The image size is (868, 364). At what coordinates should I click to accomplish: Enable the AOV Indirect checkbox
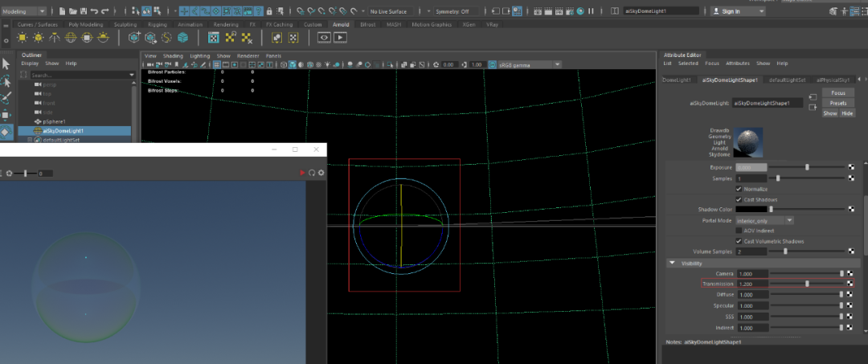pyautogui.click(x=739, y=231)
